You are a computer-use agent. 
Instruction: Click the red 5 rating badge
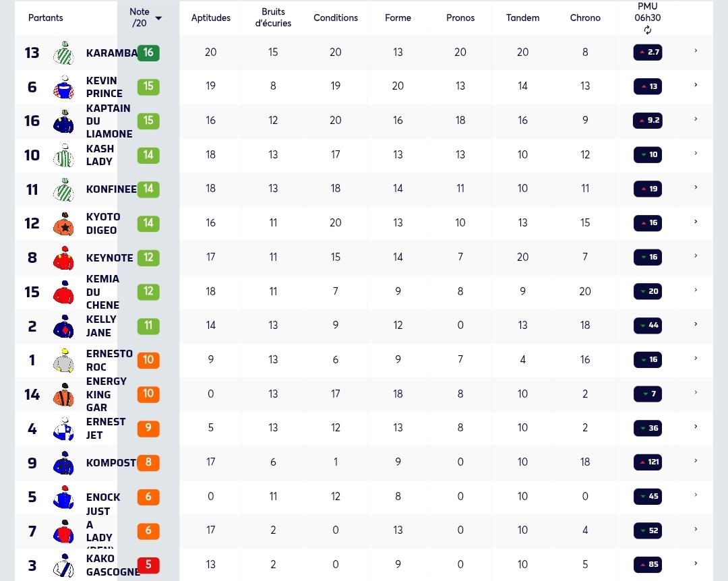148,565
